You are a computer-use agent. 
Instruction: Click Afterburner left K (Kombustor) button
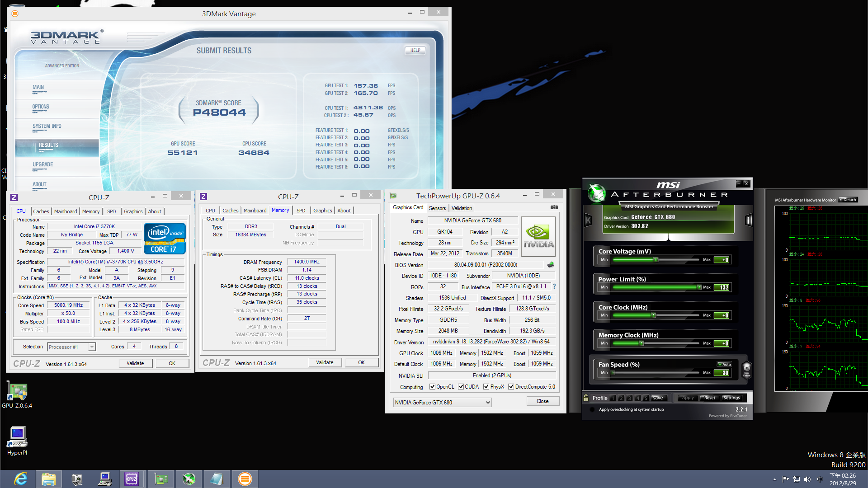588,220
